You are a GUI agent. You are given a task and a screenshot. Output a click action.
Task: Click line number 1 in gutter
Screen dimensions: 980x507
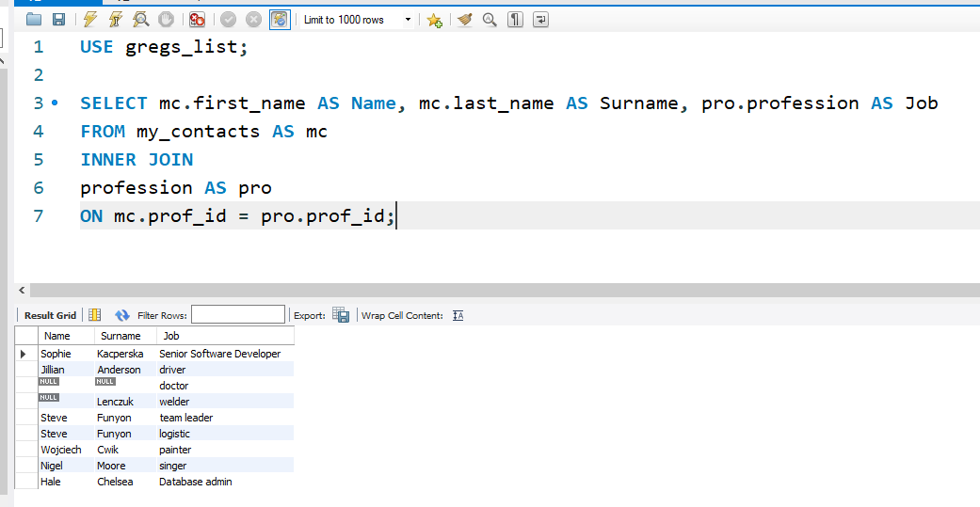pos(39,47)
